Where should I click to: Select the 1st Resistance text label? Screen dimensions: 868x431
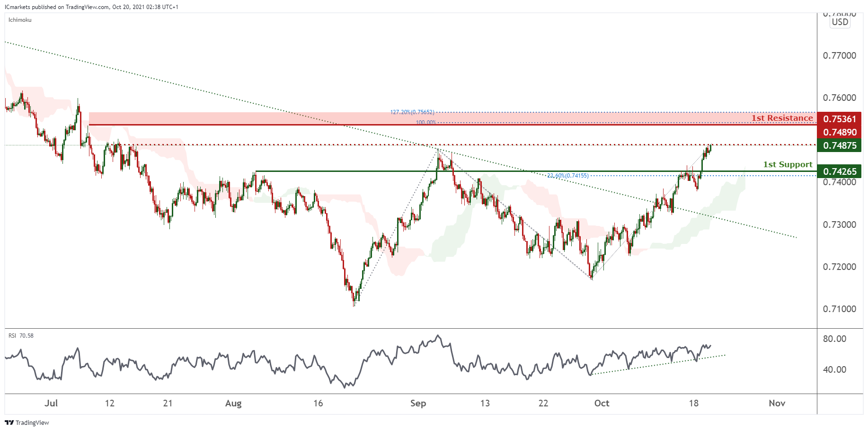(782, 118)
